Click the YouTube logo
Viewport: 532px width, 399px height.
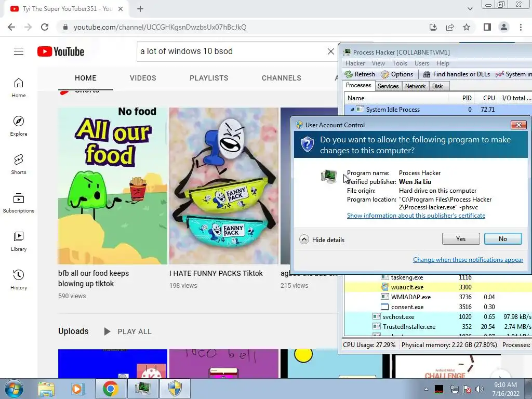click(61, 51)
